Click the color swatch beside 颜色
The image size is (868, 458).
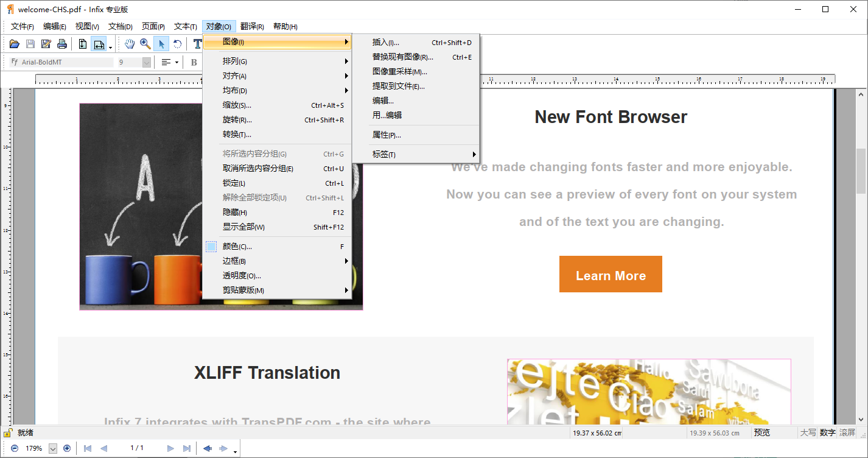[x=210, y=246]
